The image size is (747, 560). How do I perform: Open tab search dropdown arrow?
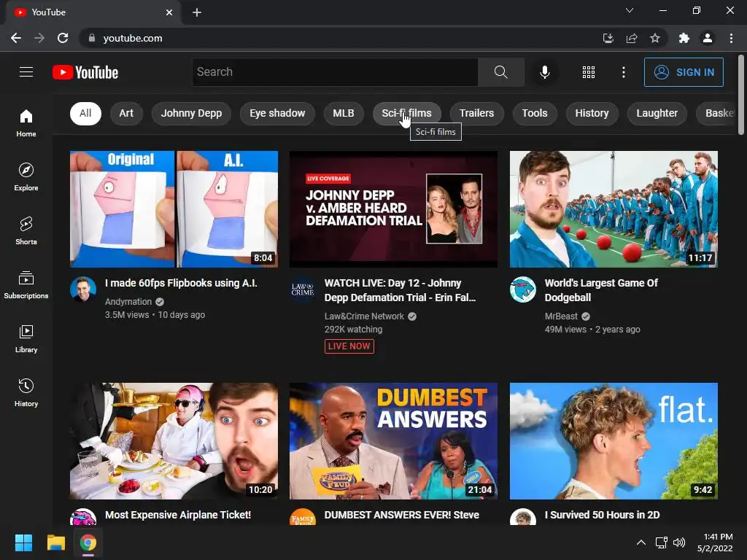pos(630,10)
